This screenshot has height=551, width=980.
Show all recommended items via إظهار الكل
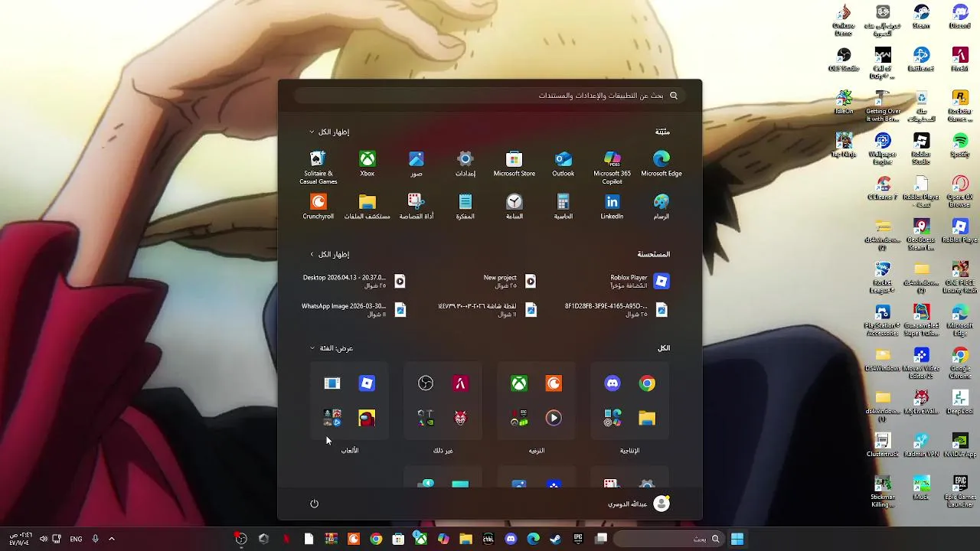329,254
